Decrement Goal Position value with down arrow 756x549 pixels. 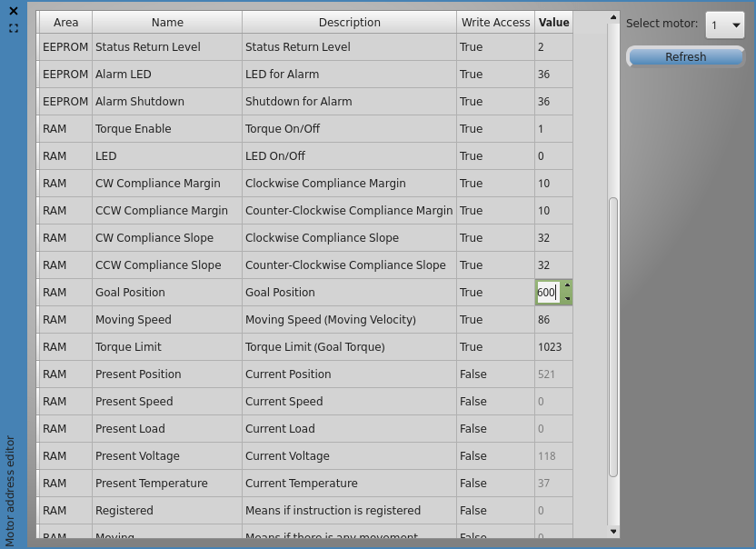point(567,299)
